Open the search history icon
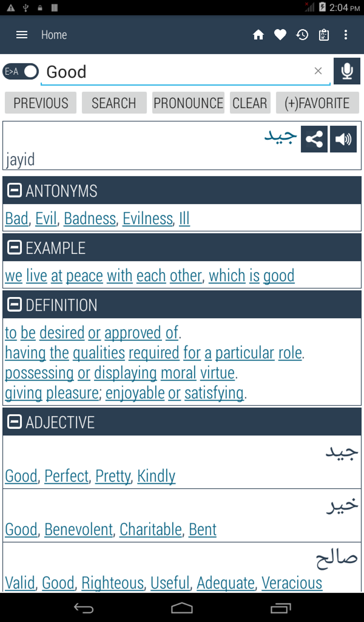Image resolution: width=364 pixels, height=622 pixels. [302, 35]
